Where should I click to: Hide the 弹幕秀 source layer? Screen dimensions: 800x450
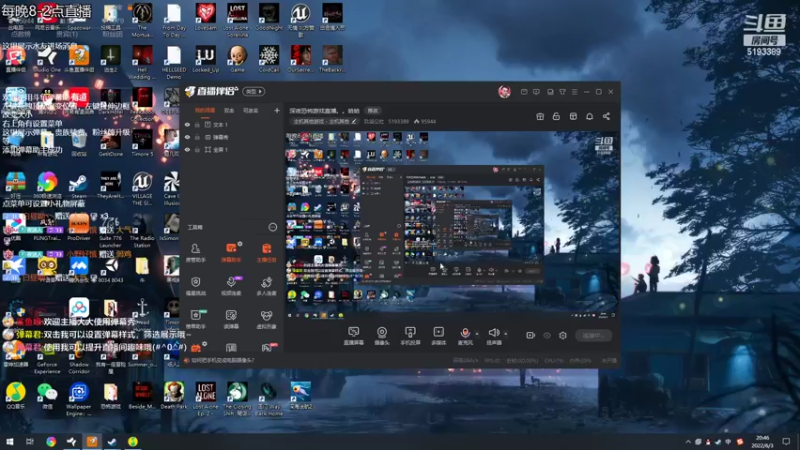[187, 137]
